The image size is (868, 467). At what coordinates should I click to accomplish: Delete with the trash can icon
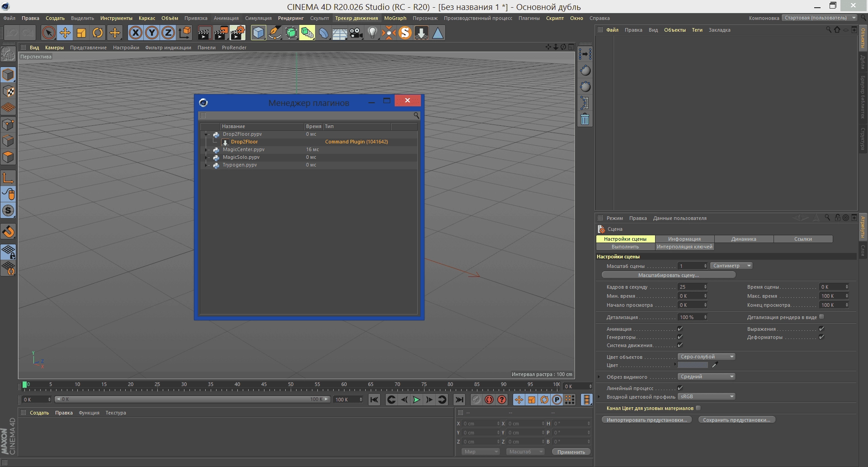(585, 119)
